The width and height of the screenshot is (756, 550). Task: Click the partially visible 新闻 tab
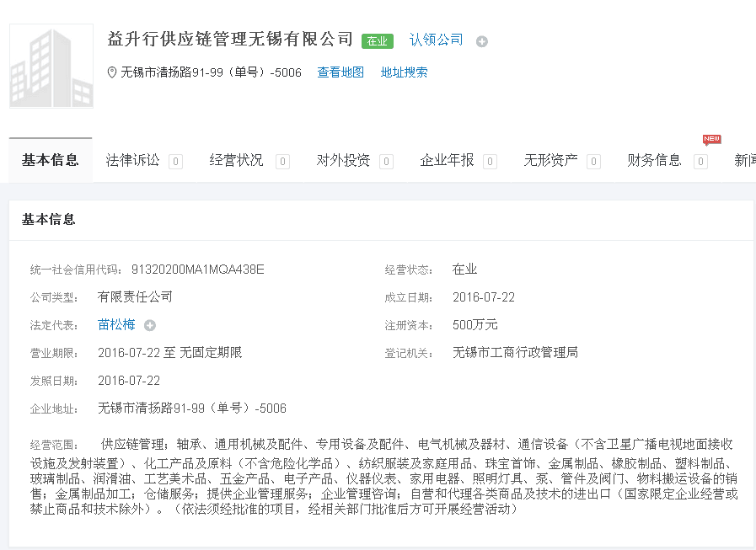point(744,160)
